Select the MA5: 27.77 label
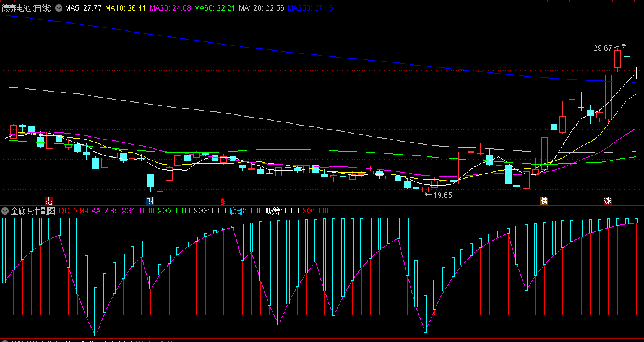644x342 pixels. tap(84, 8)
